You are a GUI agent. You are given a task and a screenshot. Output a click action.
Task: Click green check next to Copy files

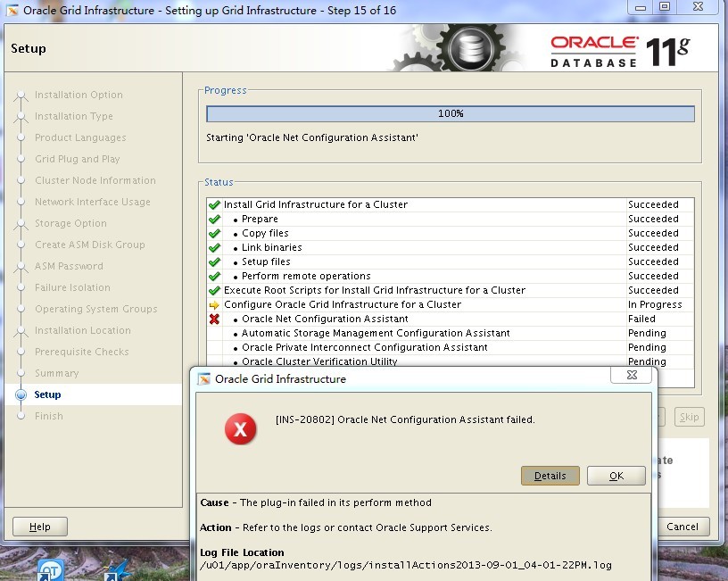click(214, 233)
